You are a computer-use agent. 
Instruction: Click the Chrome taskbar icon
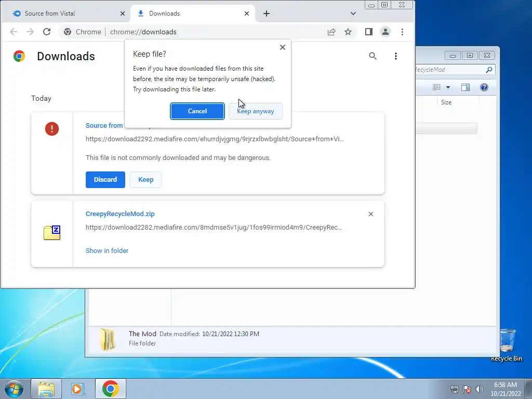pos(110,389)
